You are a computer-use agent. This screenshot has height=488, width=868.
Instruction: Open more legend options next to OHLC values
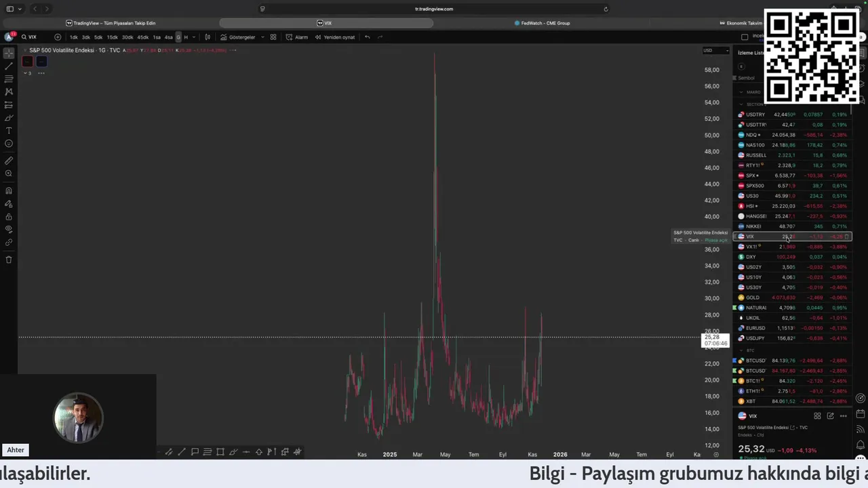coord(233,50)
